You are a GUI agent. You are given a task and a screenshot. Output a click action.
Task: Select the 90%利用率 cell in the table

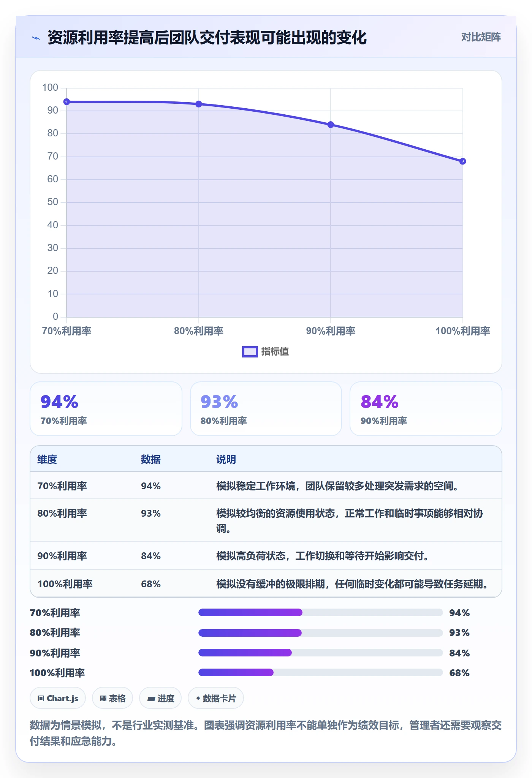click(62, 556)
